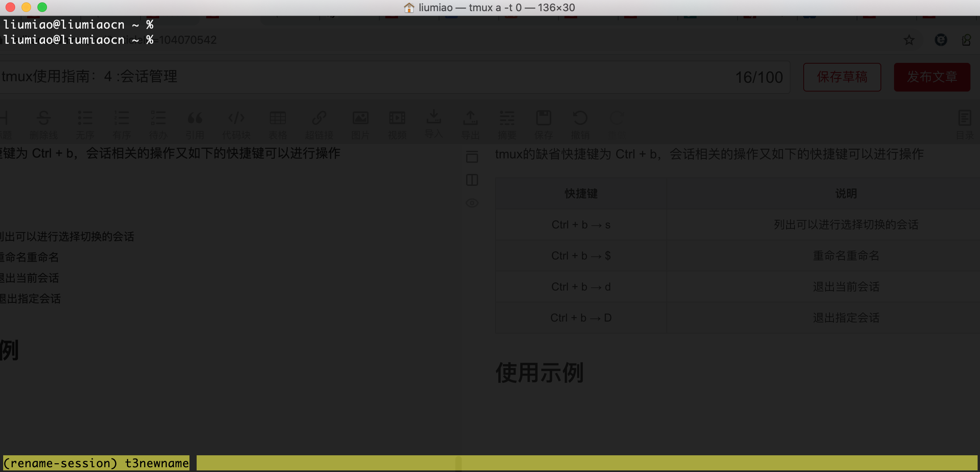This screenshot has height=472, width=980.
Task: Publish the article via 发布文章
Action: [932, 77]
